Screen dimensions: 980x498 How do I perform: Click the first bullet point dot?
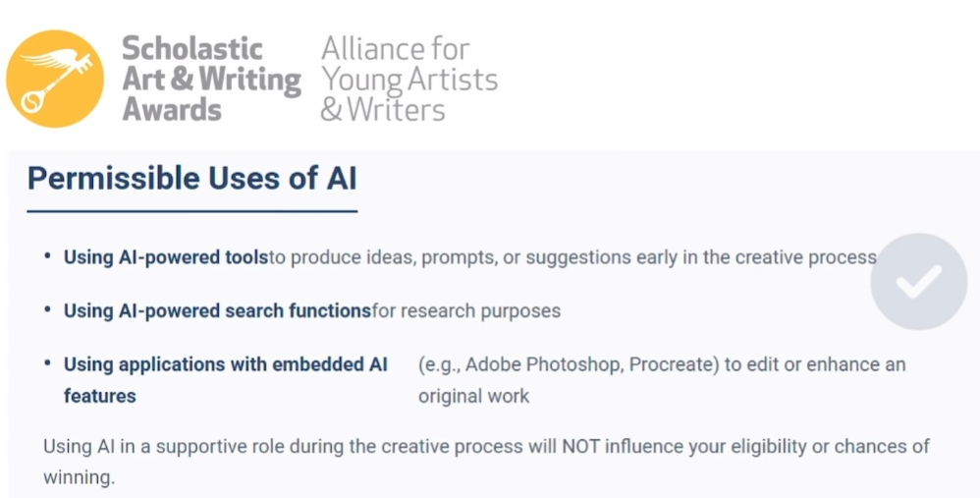click(x=48, y=256)
